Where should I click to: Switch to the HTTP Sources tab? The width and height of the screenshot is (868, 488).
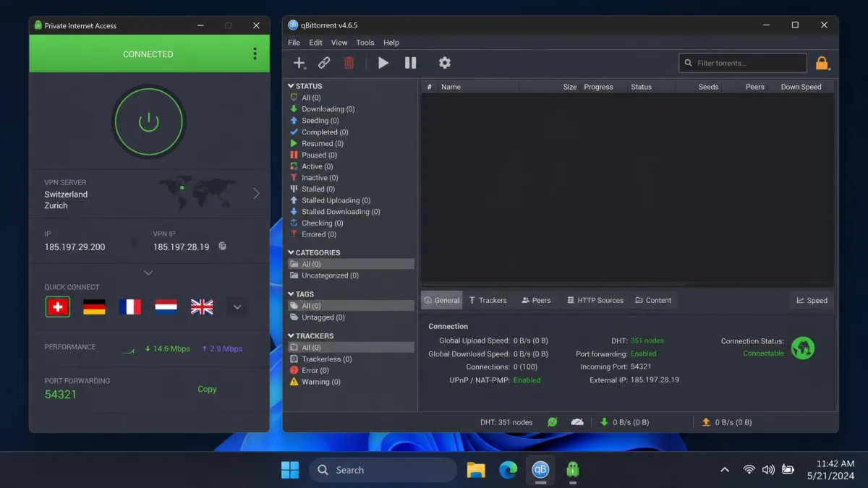[595, 300]
